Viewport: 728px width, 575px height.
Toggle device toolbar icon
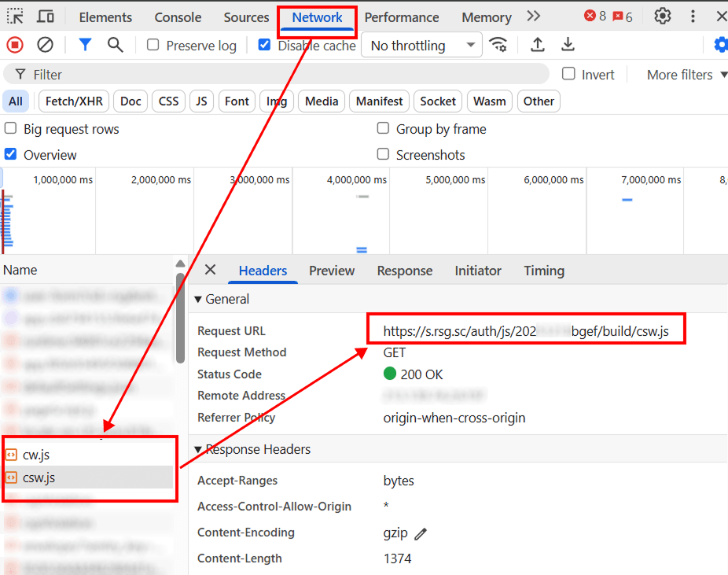[x=46, y=17]
